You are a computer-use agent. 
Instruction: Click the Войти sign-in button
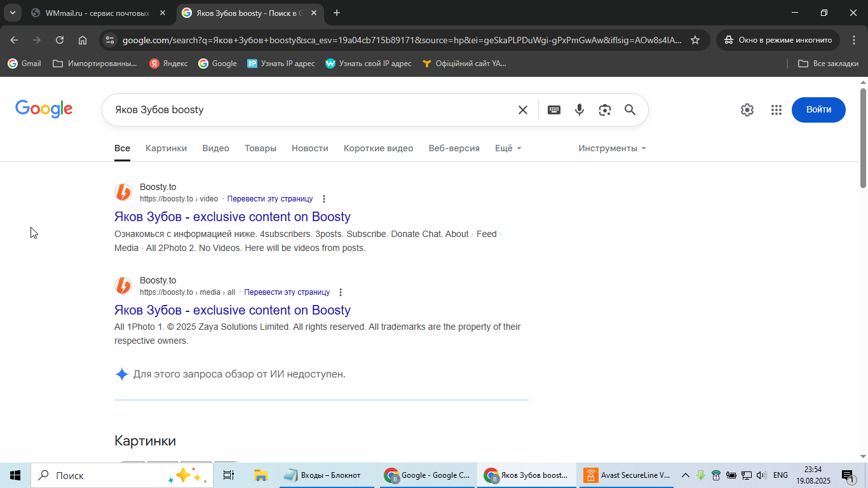point(818,110)
